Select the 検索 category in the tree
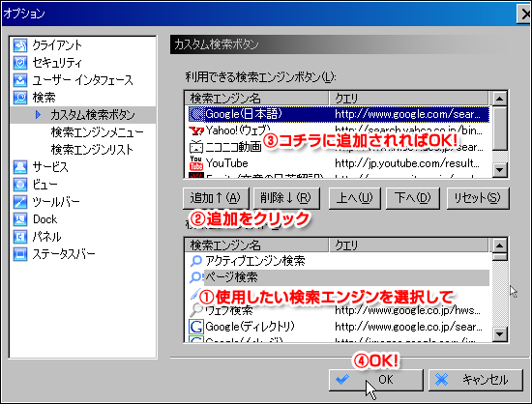 pos(44,98)
